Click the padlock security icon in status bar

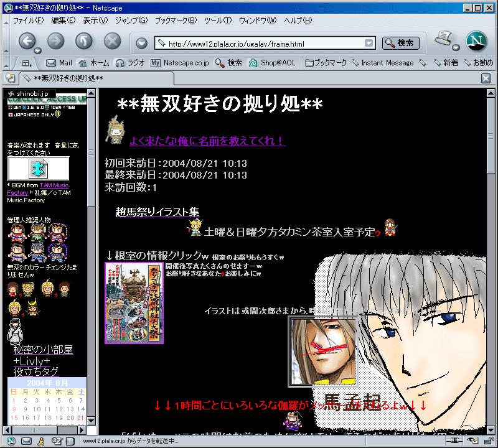point(489,440)
